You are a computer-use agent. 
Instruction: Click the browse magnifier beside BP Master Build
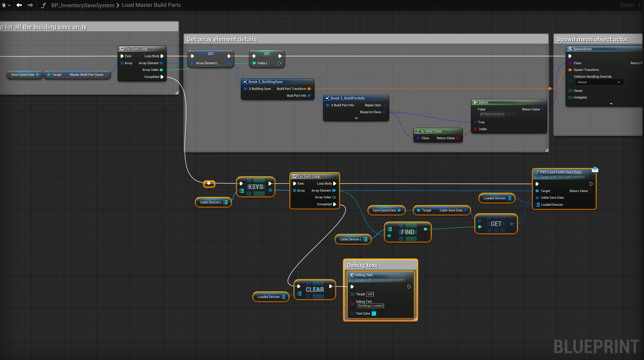pyautogui.click(x=513, y=114)
